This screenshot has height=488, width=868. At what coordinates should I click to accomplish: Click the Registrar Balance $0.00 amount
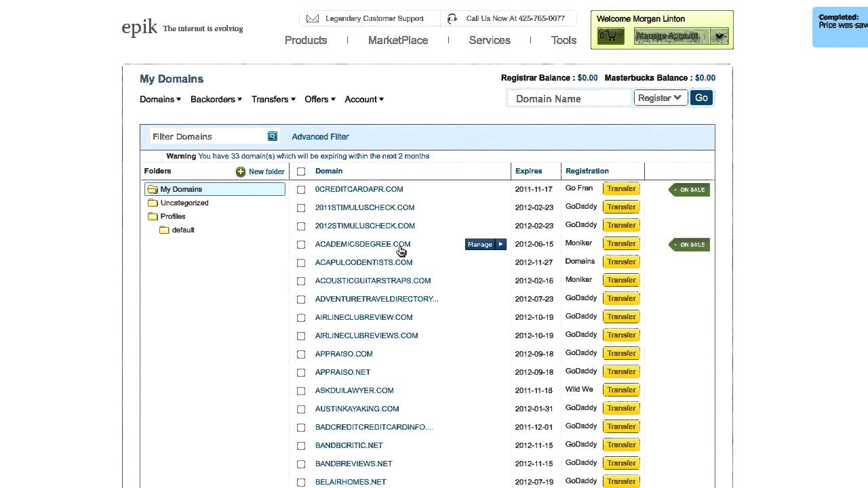click(x=587, y=78)
